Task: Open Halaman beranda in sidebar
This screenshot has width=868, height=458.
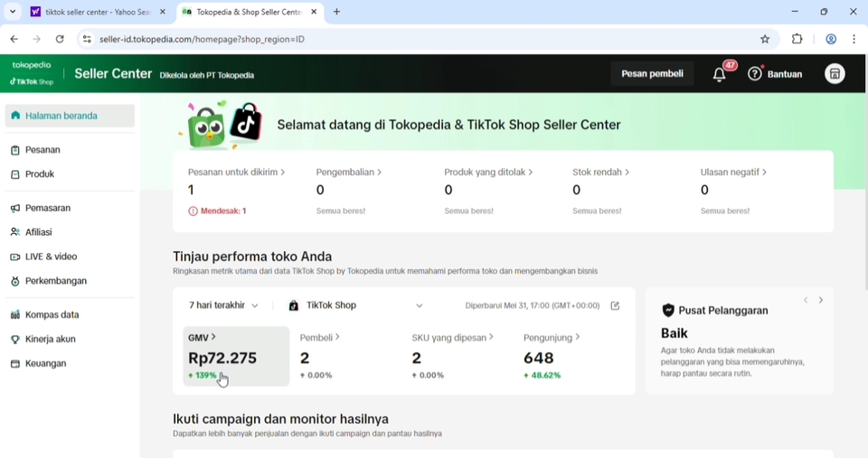Action: [x=70, y=116]
